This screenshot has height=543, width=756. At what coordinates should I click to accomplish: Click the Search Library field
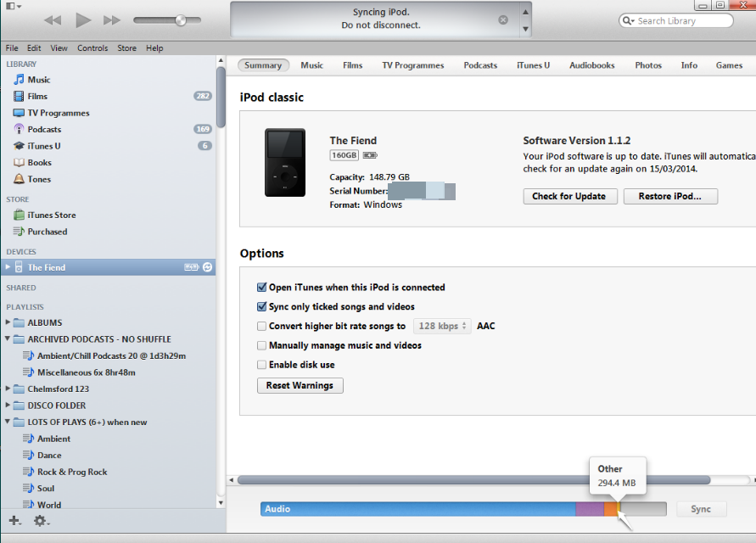point(676,20)
